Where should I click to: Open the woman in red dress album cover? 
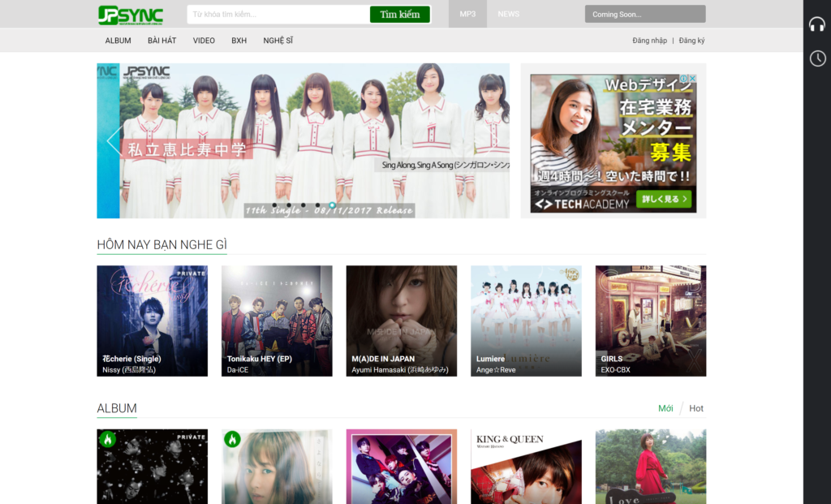click(x=651, y=467)
